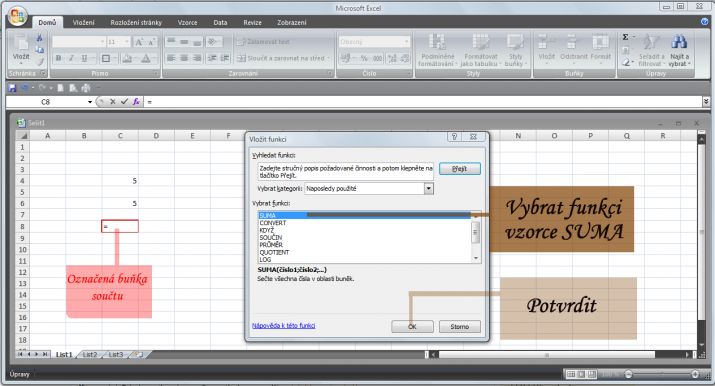
Task: Click the increase font size icon
Action: point(139,42)
